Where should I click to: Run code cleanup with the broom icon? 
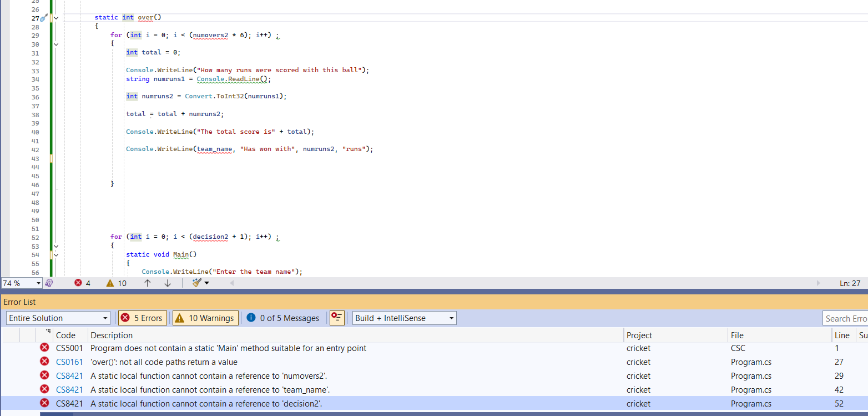coord(196,283)
